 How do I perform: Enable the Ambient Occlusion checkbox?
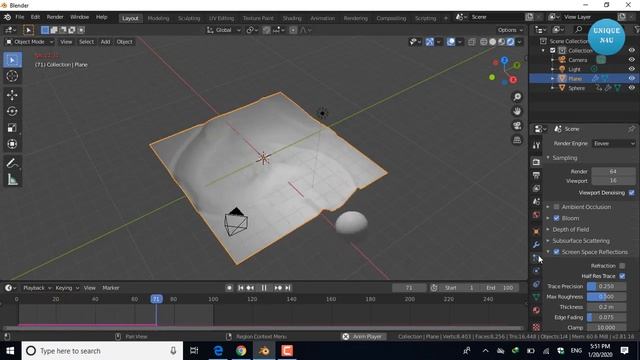click(x=556, y=207)
